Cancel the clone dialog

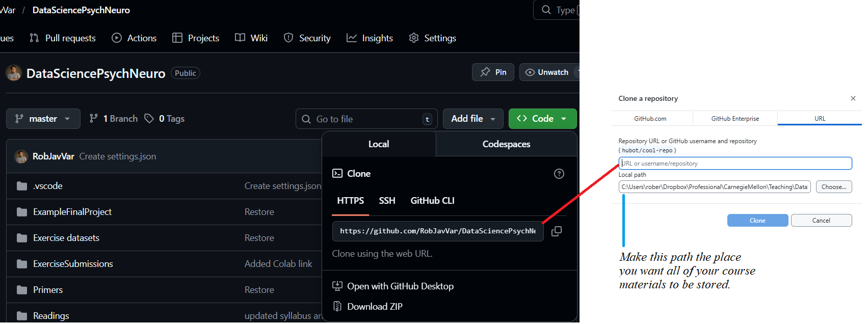coord(821,221)
